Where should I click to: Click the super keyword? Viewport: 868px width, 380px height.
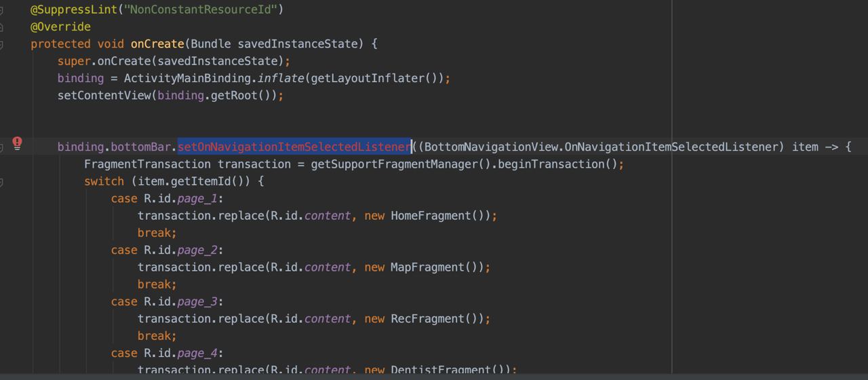tap(74, 61)
